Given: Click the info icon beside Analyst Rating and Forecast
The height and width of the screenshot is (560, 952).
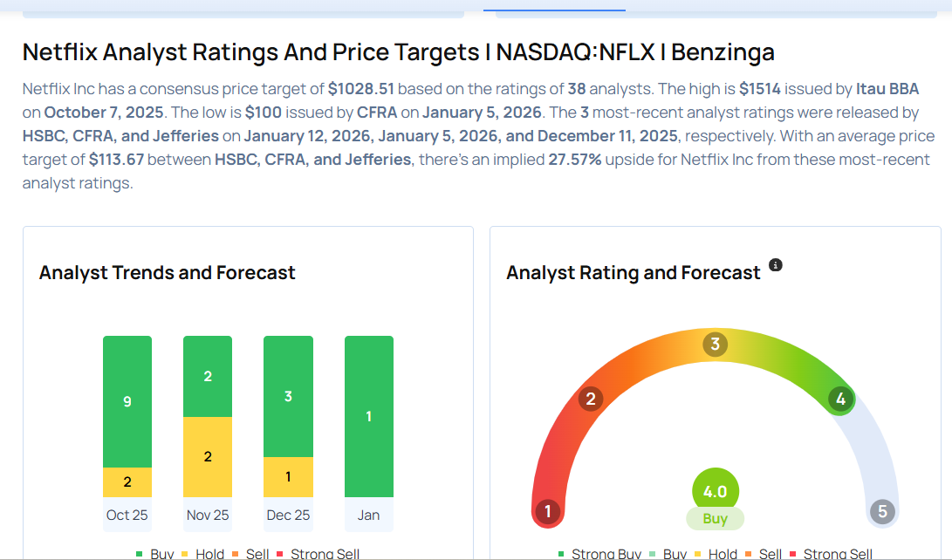Looking at the screenshot, I should (x=776, y=264).
